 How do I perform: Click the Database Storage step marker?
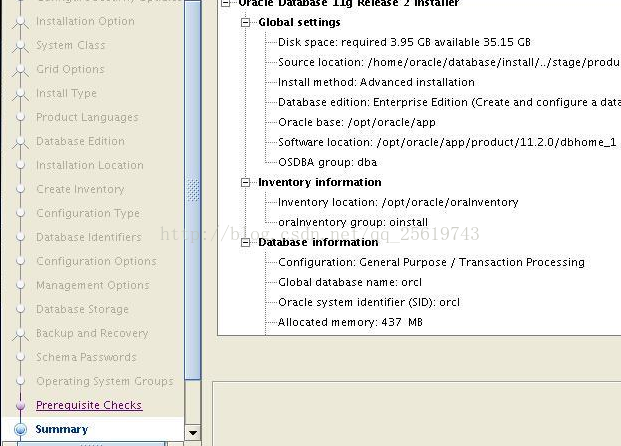click(20, 309)
